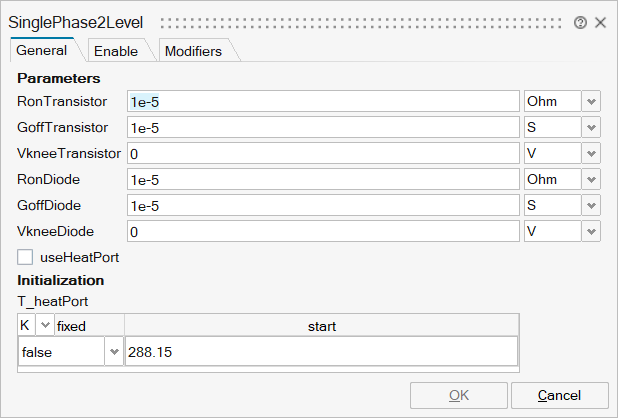Screen dimensions: 618x418
Task: Switch to the Enable tab
Action: 116,51
